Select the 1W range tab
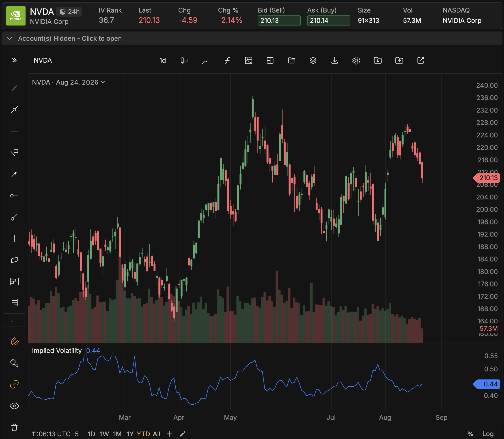504x439 pixels. (104, 434)
